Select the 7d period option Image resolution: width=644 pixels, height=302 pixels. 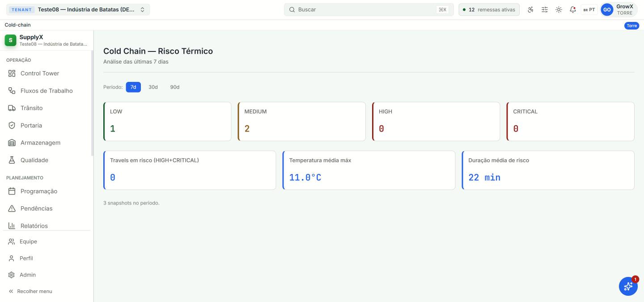pos(133,87)
